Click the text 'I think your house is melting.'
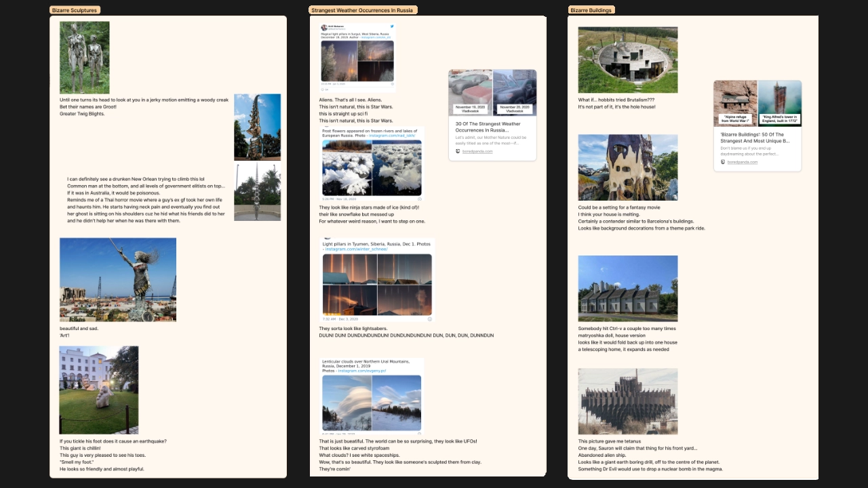868x488 pixels. 610,214
